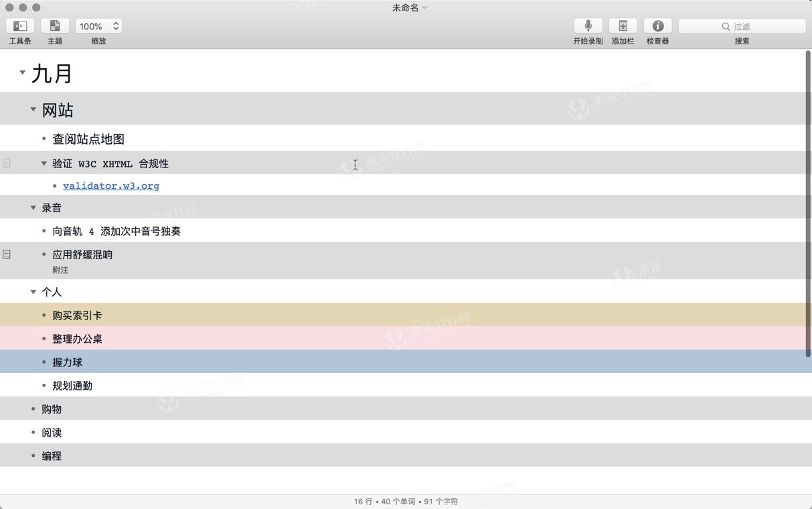
Task: Open the 检查器 inspector info icon
Action: (657, 25)
